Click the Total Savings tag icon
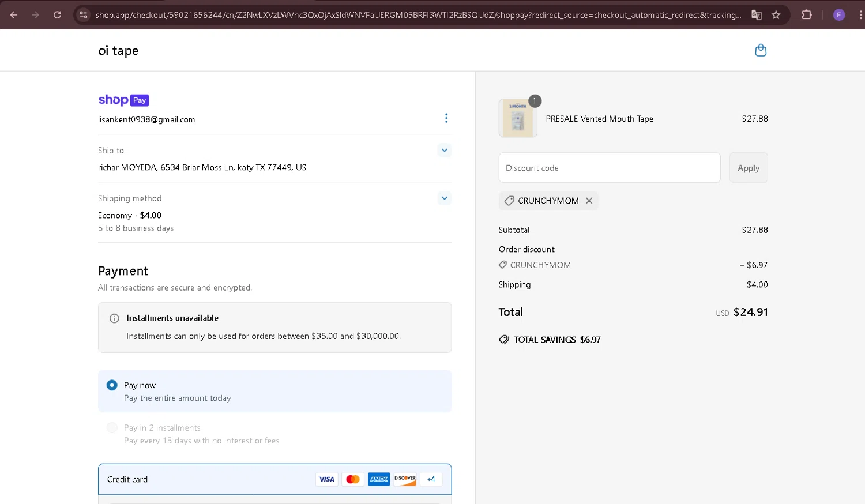The image size is (865, 504). [x=504, y=340]
